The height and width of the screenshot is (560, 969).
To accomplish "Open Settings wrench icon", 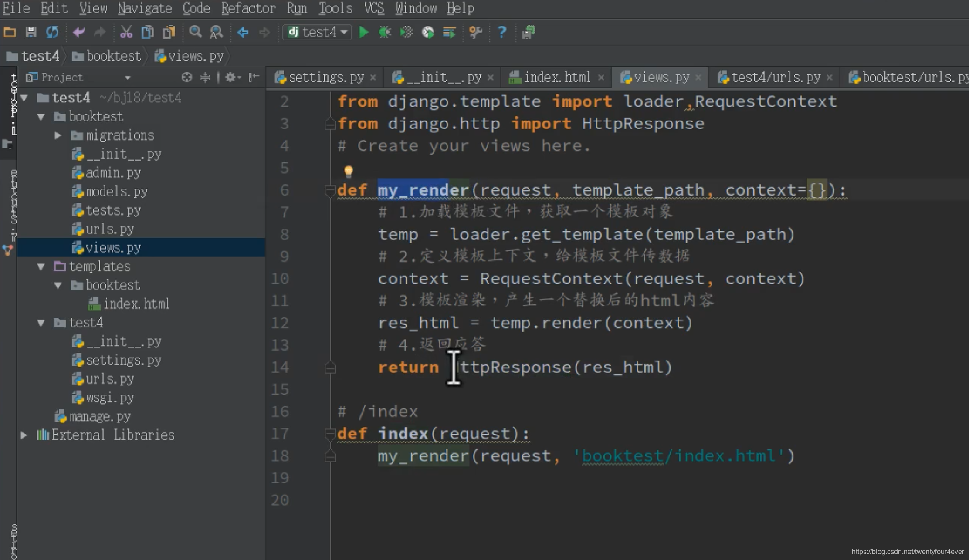I will click(x=475, y=32).
